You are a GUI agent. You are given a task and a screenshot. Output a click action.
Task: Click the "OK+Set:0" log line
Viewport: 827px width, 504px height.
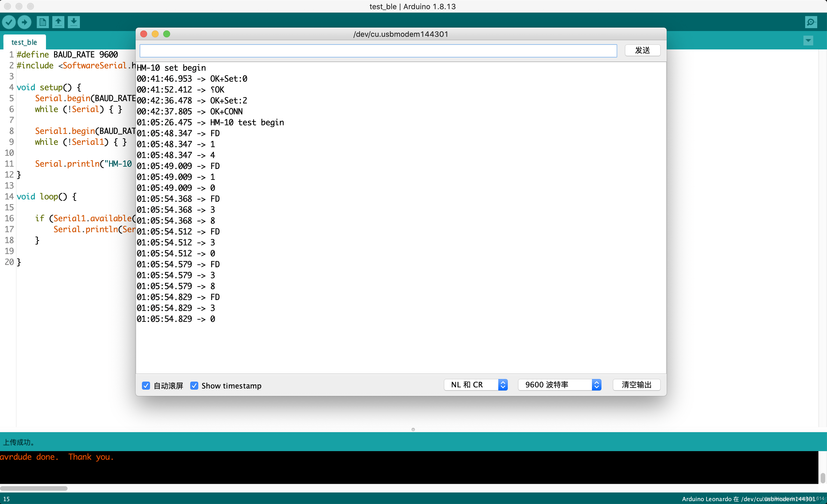coord(192,79)
